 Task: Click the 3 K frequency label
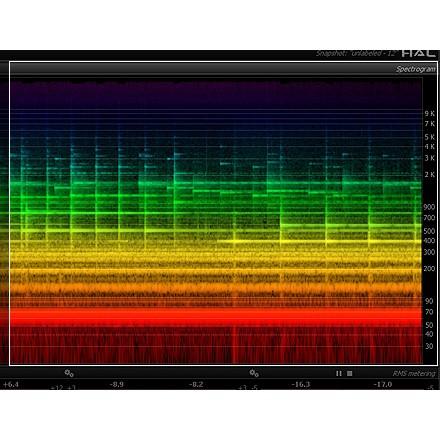click(430, 158)
